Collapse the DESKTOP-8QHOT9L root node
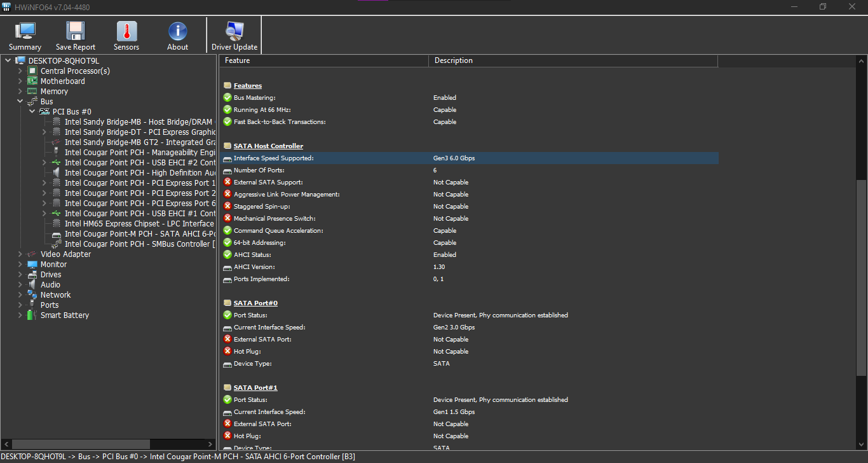 [8, 60]
